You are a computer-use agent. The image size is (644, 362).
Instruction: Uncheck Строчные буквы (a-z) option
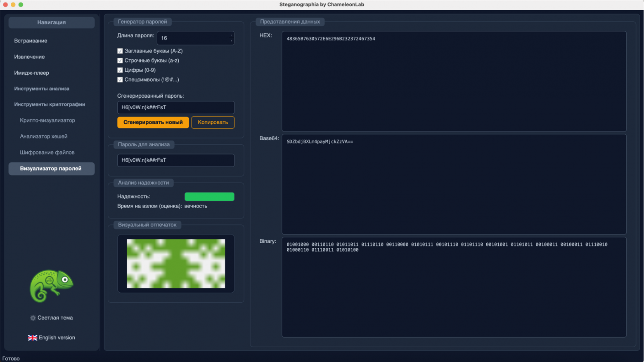[x=120, y=61]
